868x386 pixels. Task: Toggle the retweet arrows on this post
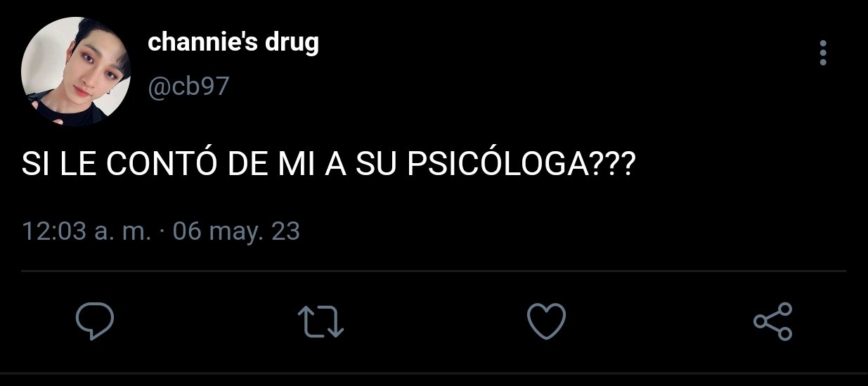click(320, 322)
